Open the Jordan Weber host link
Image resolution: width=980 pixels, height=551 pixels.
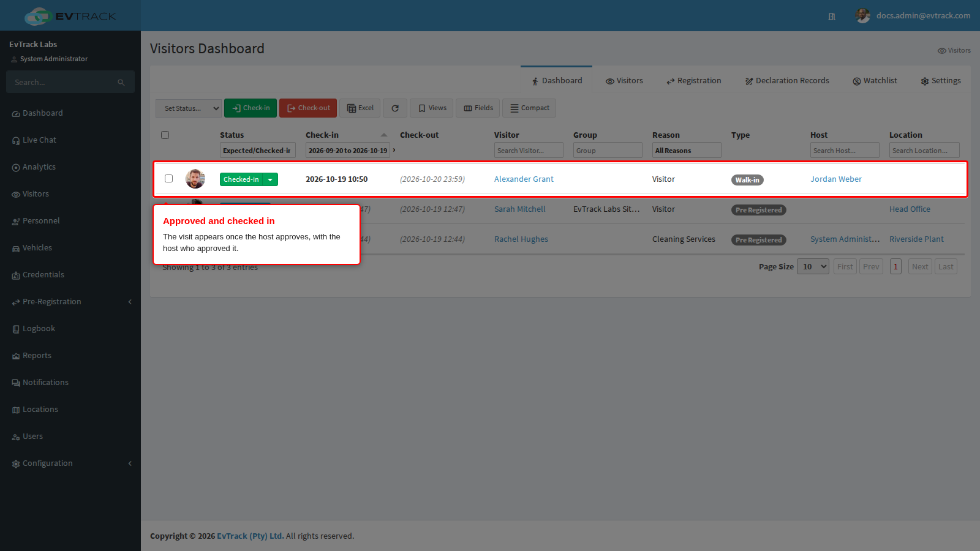click(x=836, y=179)
